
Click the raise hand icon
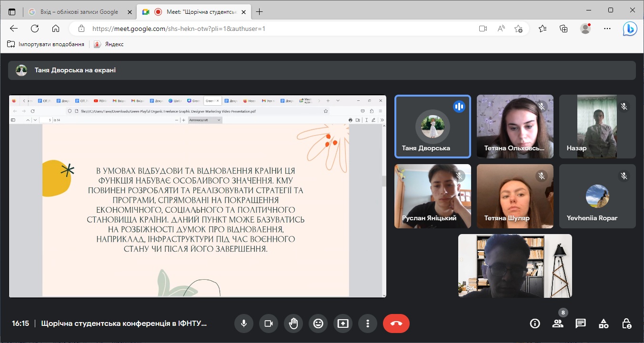tap(293, 323)
